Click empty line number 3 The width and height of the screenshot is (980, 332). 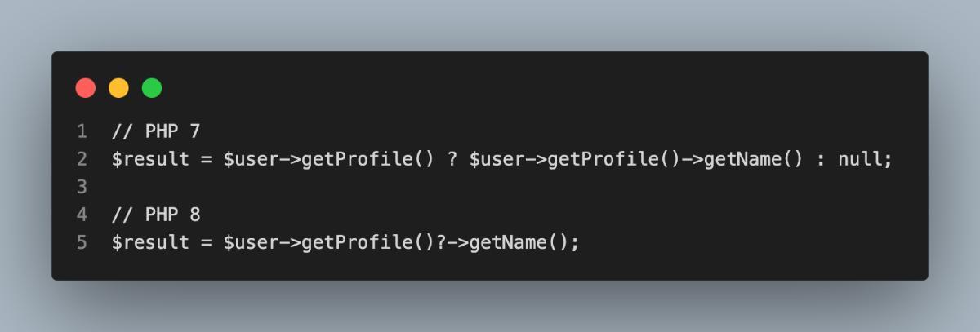coord(82,187)
